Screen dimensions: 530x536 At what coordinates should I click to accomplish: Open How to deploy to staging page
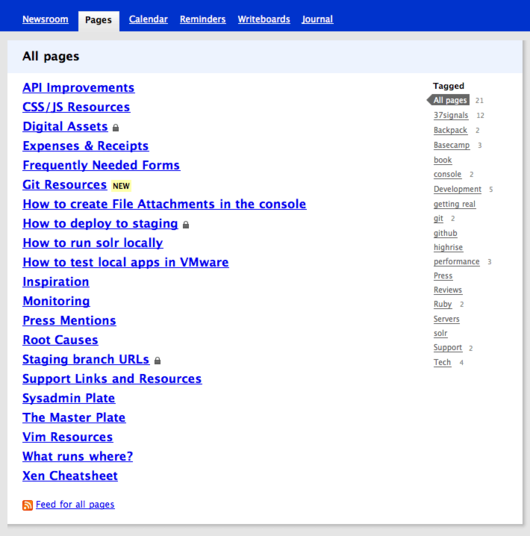click(100, 224)
